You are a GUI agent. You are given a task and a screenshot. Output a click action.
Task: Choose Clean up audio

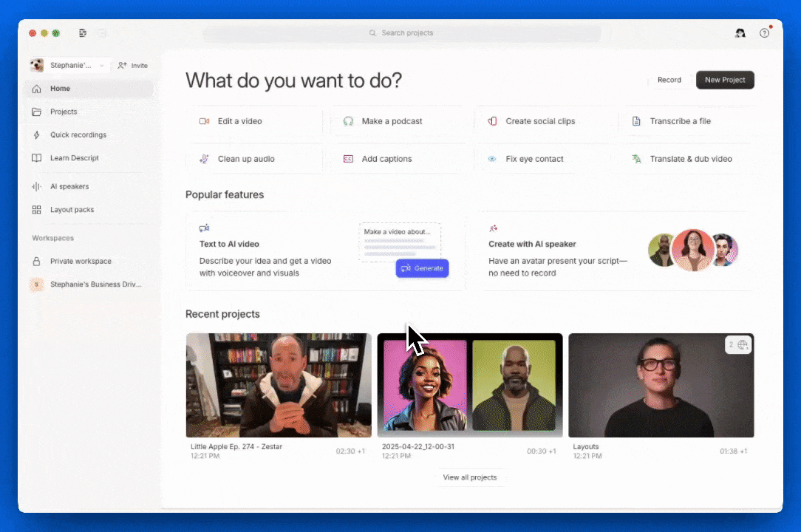[255, 159]
